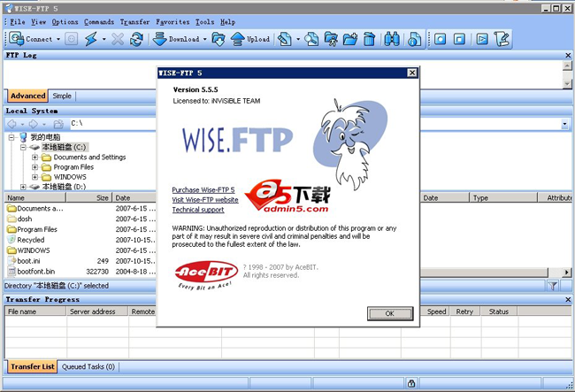This screenshot has width=575, height=392.
Task: Click the Quick Connect lightning icon
Action: pyautogui.click(x=90, y=39)
